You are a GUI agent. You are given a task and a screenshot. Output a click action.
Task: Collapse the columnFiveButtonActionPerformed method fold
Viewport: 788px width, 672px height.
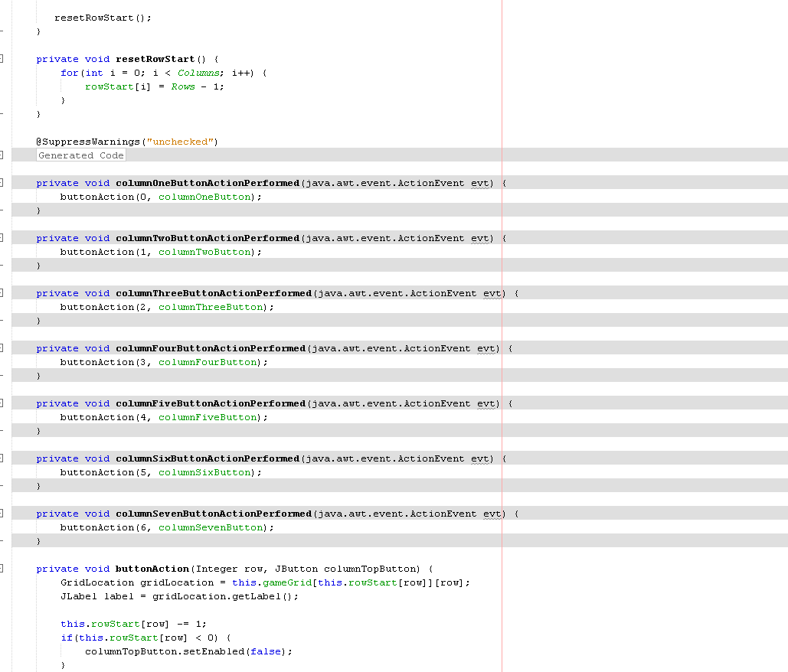point(2,403)
